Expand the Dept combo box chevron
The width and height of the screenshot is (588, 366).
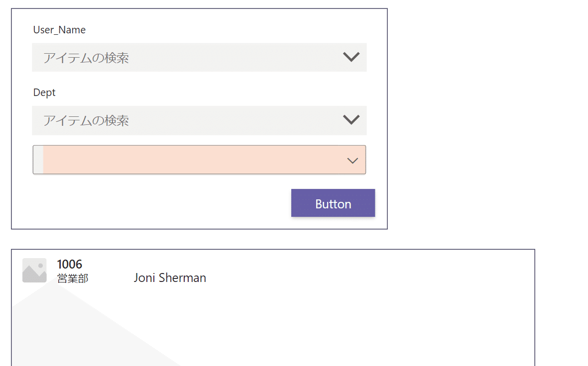(x=352, y=119)
